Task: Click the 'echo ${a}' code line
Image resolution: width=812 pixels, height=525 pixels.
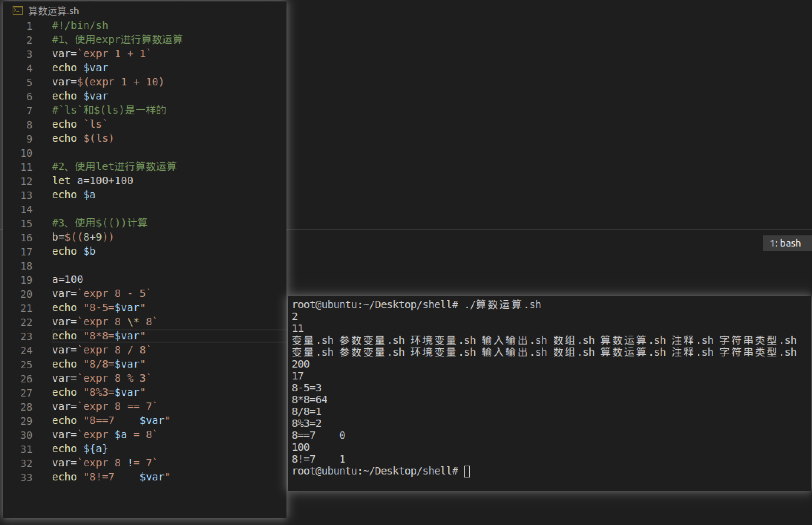Action: tap(80, 449)
